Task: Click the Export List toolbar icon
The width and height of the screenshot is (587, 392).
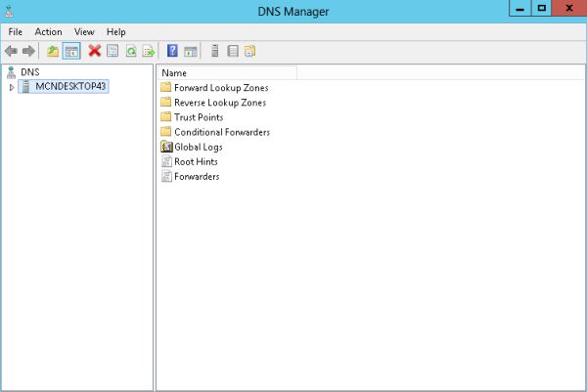Action: click(x=149, y=51)
